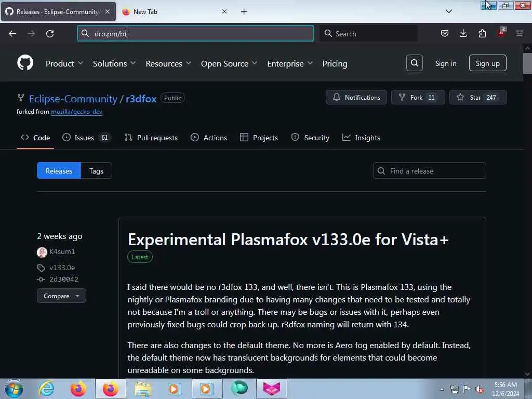532x399 pixels.
Task: Open the browser downloads panel
Action: [x=463, y=33]
